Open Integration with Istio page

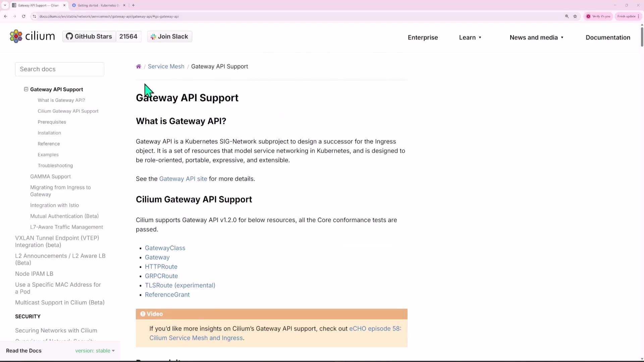54,205
